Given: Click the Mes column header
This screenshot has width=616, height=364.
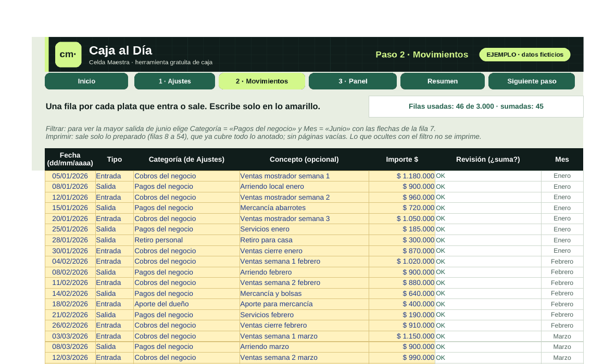Looking at the screenshot, I should 562,159.
